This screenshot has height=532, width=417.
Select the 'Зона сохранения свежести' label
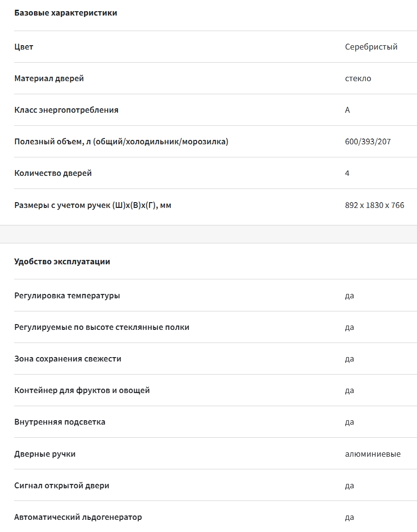tap(68, 359)
